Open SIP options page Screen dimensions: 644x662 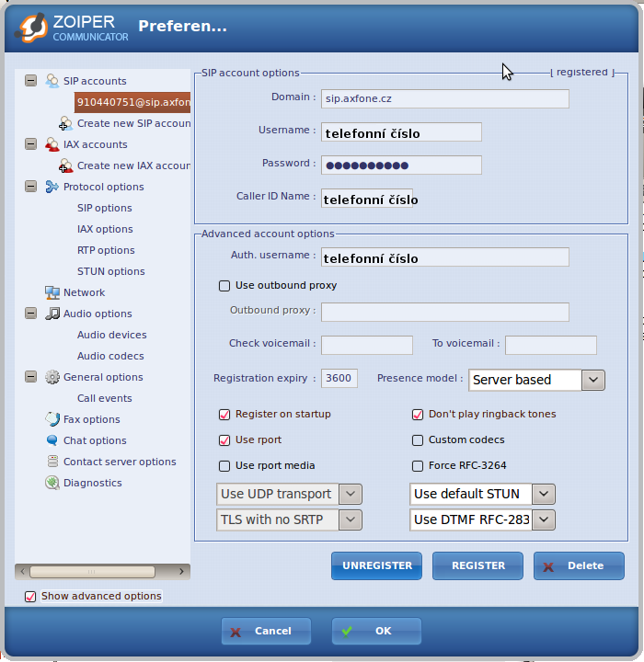104,208
